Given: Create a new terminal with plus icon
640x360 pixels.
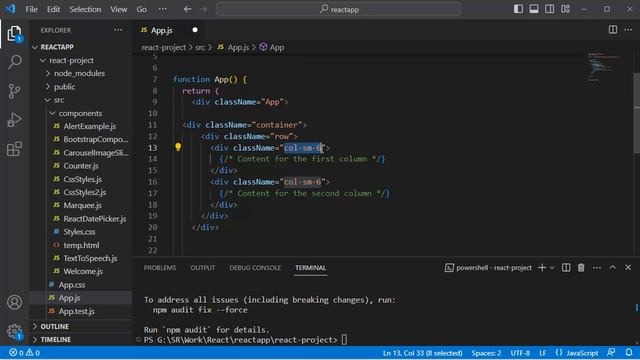Looking at the screenshot, I should pyautogui.click(x=542, y=268).
